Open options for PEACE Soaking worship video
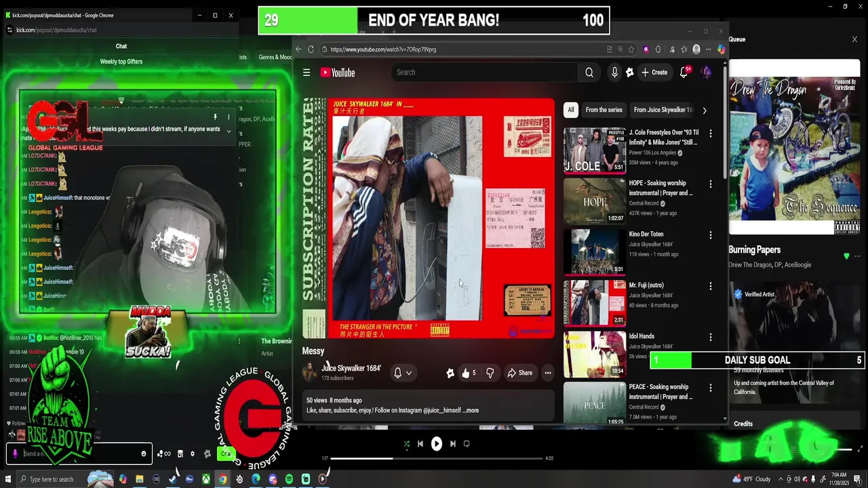 (x=711, y=388)
